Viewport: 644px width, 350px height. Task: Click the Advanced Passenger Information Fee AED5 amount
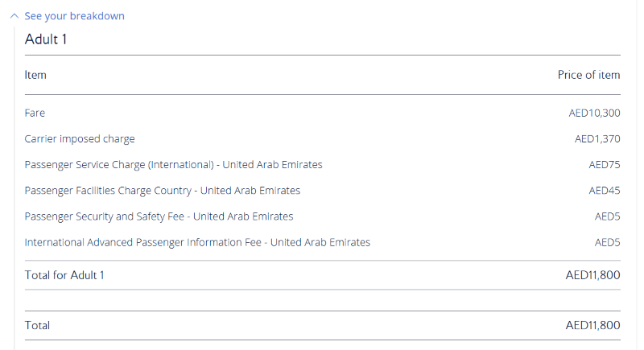coord(607,242)
